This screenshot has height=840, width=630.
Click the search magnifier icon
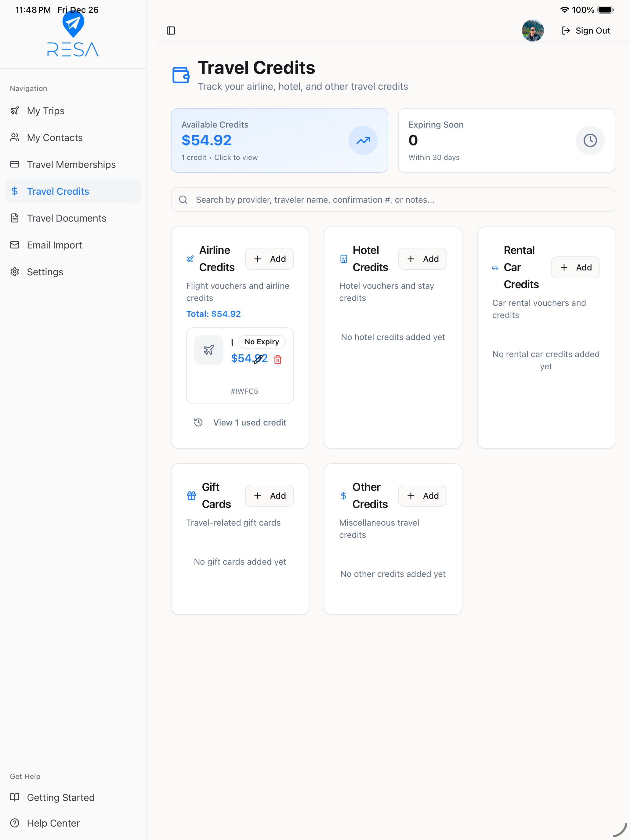pyautogui.click(x=183, y=200)
